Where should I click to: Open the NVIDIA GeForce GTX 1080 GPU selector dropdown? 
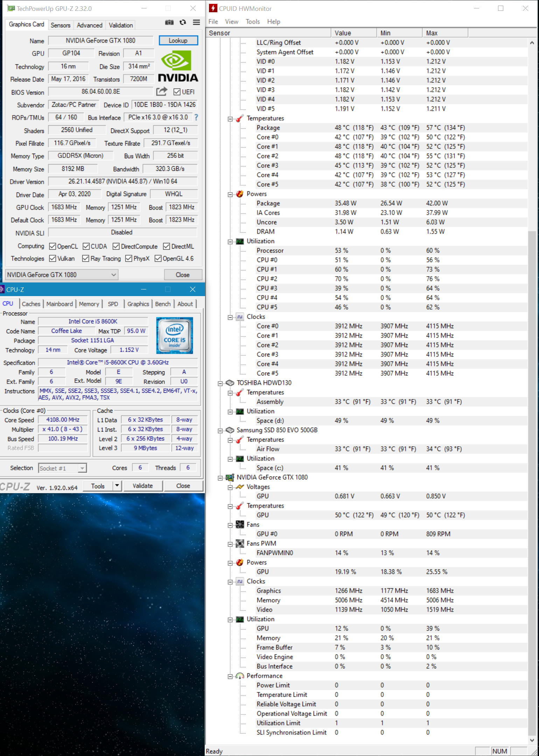point(62,275)
